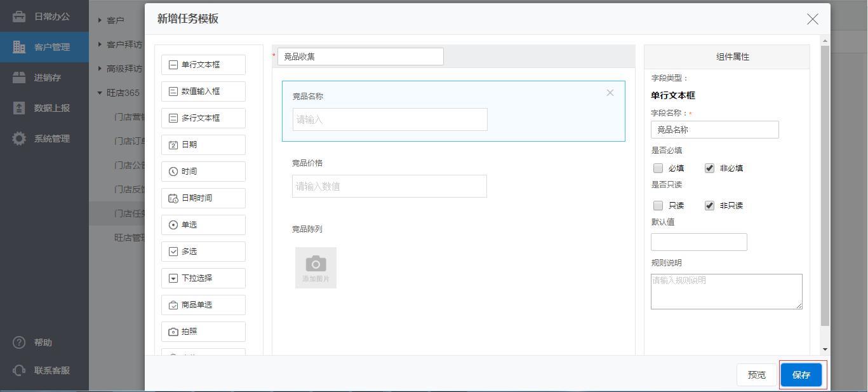Collapse the 旺店365 tree node
This screenshot has height=392, width=868.
(x=100, y=93)
